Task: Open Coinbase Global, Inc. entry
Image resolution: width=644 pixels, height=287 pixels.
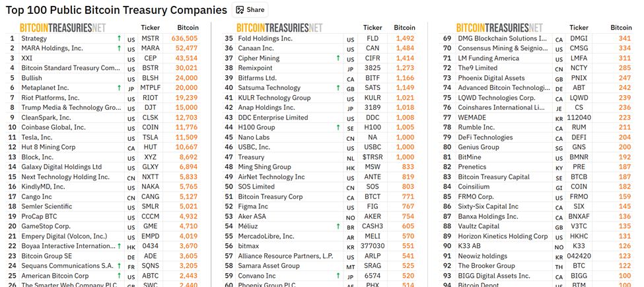Action: tap(54, 128)
